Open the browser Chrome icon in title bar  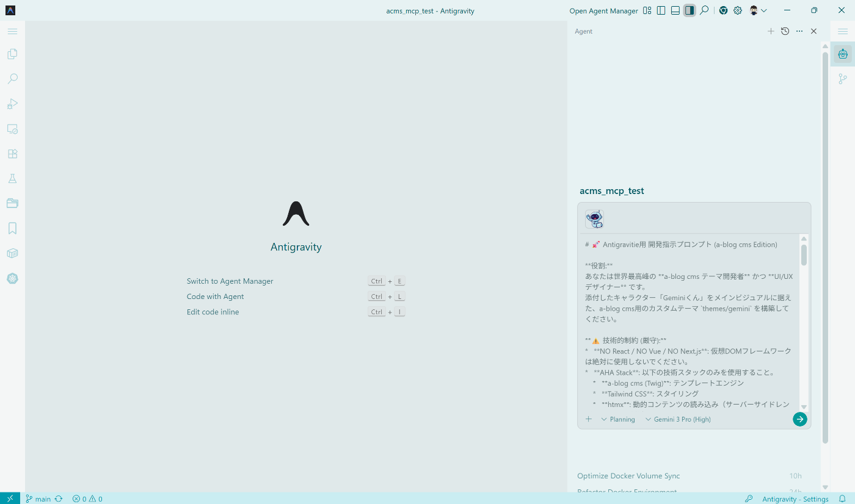coord(723,10)
